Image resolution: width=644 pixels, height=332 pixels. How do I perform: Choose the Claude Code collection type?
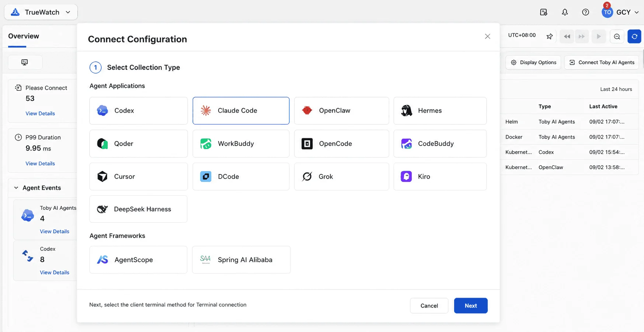(241, 111)
